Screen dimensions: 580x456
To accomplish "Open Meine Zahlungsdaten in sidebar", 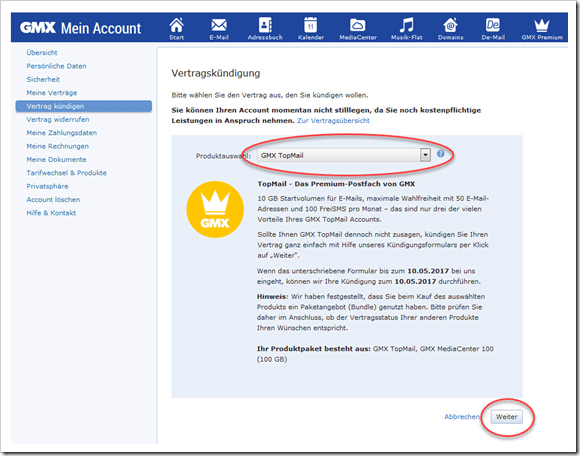I will [x=61, y=133].
